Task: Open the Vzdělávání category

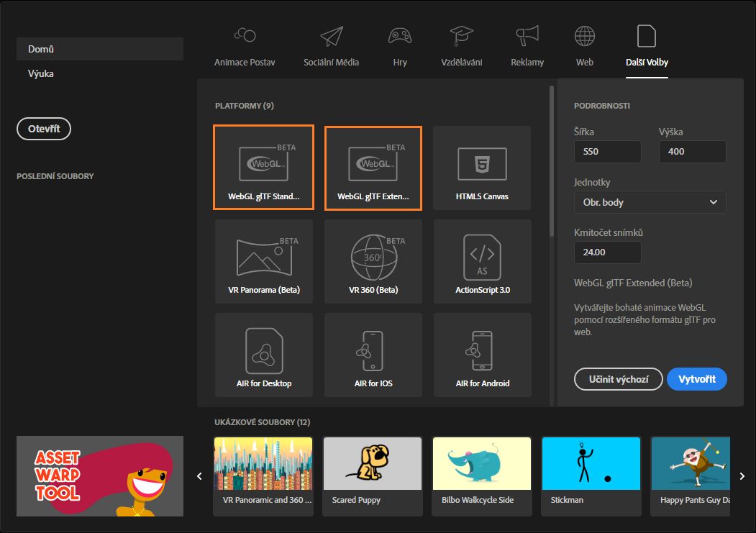Action: click(461, 47)
